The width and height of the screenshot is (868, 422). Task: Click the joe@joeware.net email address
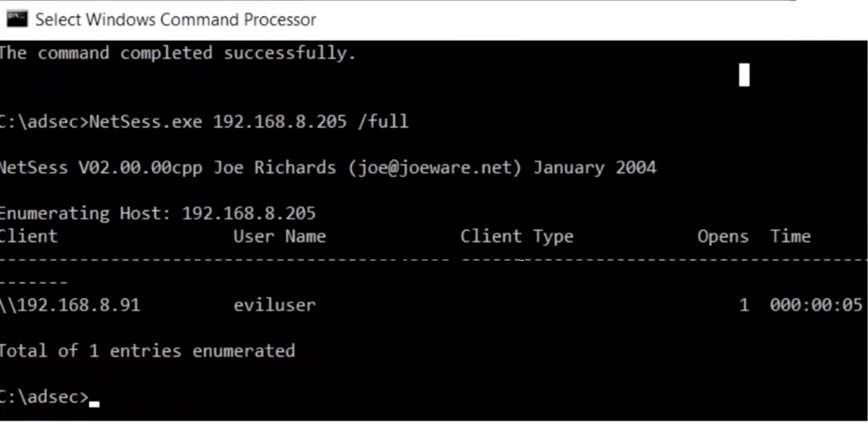435,168
